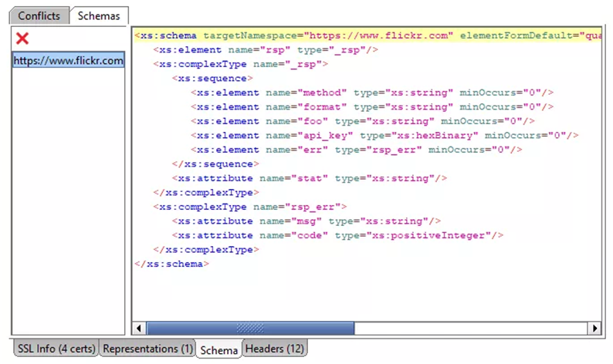Viewport: 613px width, 364px height.
Task: Open the Headers (12) tab
Action: tap(274, 349)
